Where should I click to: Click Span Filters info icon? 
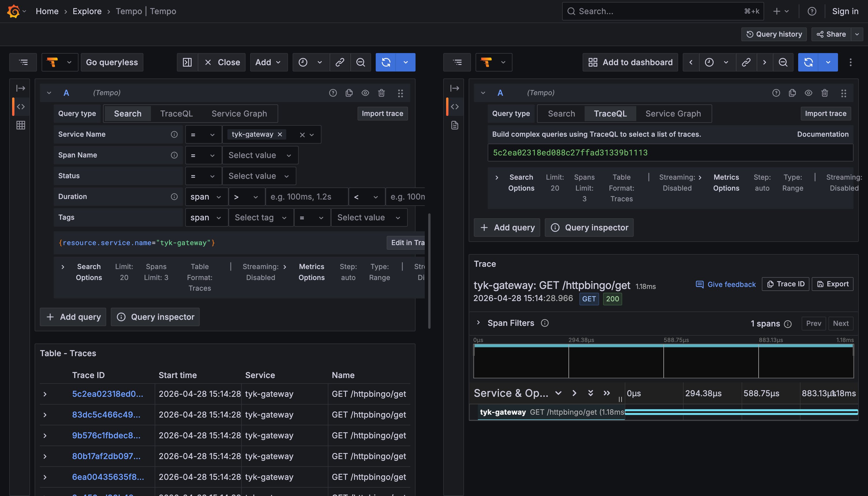pos(545,323)
